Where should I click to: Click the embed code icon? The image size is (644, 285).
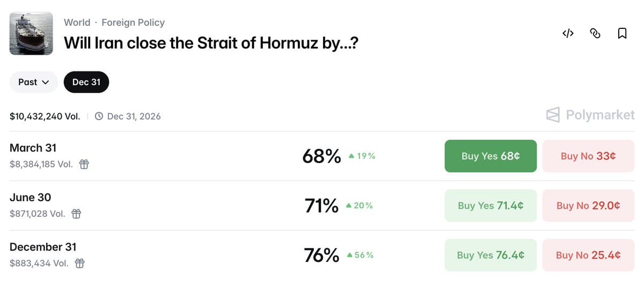[x=568, y=34]
